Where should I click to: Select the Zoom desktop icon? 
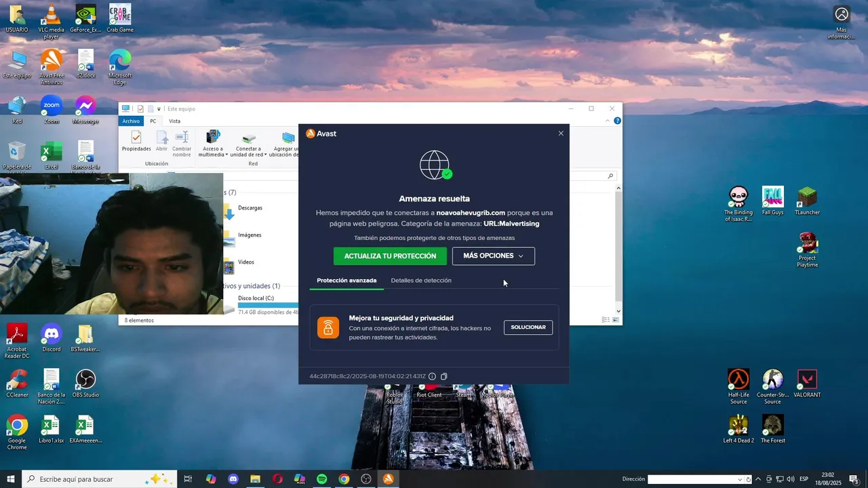point(51,110)
